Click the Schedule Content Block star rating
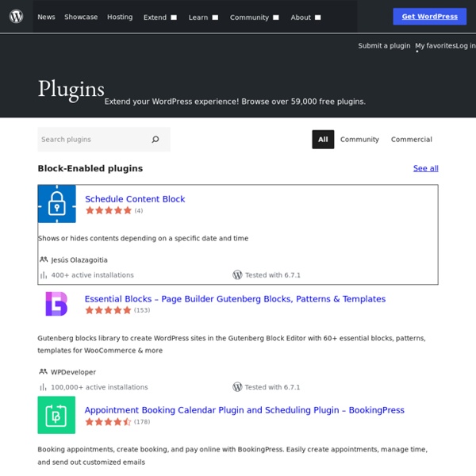 [109, 210]
